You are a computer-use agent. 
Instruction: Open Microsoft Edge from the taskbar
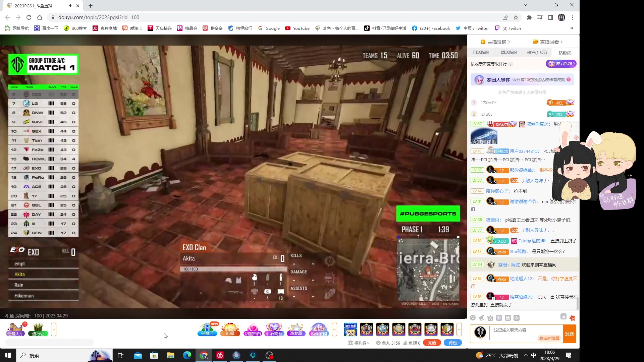point(187,355)
